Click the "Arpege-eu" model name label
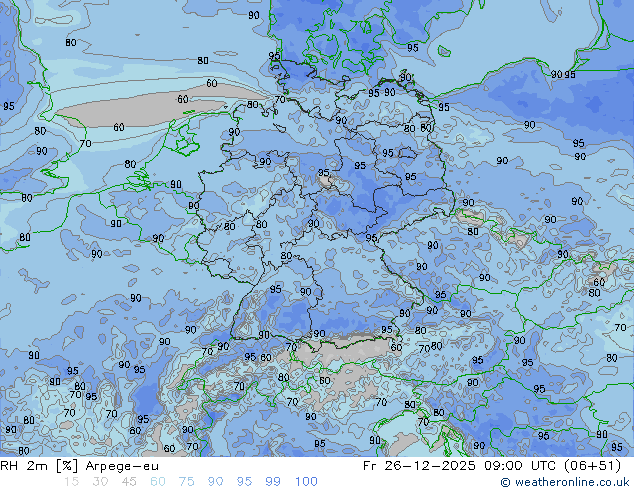This screenshot has height=490, width=634. click(122, 467)
